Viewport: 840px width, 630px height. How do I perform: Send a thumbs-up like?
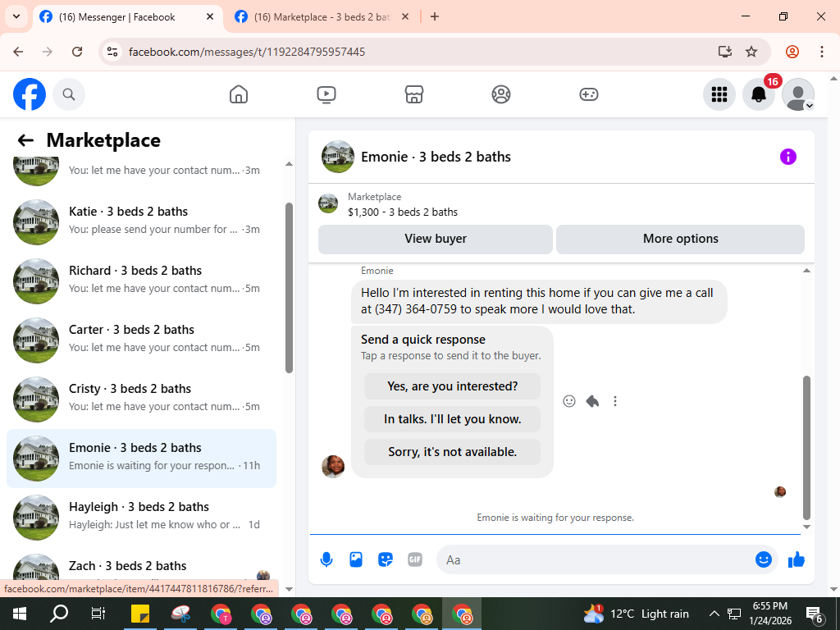(x=797, y=559)
